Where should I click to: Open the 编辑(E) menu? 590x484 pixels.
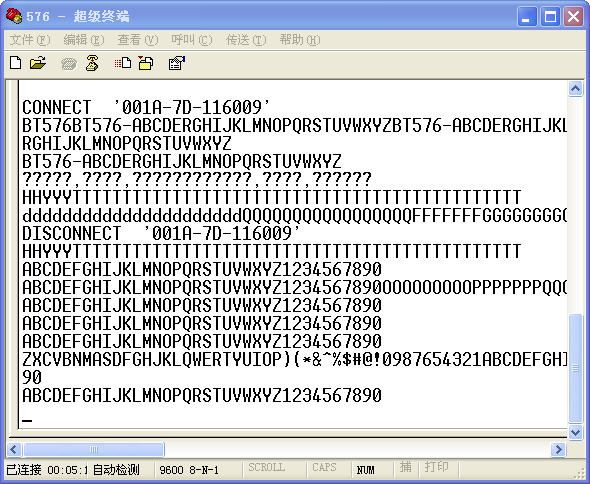coord(84,40)
